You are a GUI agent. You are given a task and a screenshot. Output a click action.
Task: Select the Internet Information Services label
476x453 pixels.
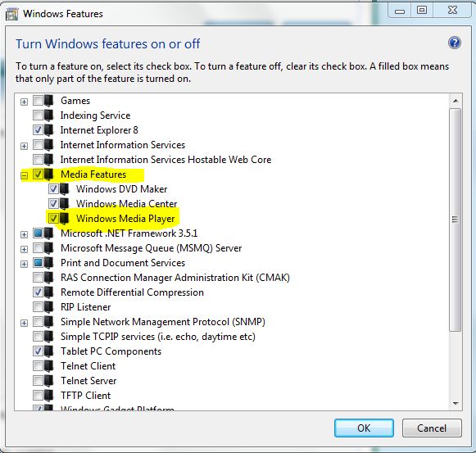tap(123, 145)
